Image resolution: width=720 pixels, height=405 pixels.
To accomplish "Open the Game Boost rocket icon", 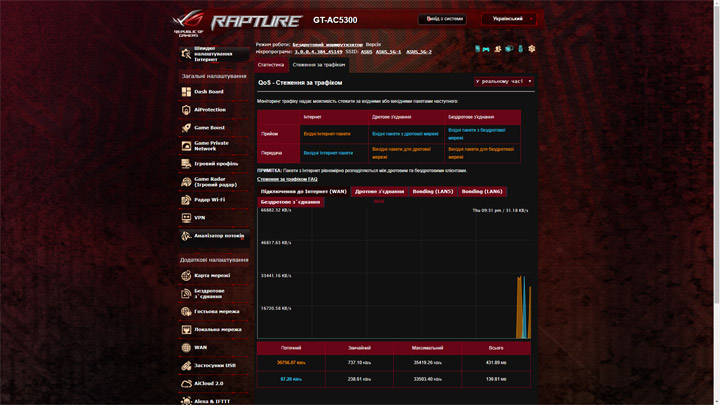I will (186, 128).
